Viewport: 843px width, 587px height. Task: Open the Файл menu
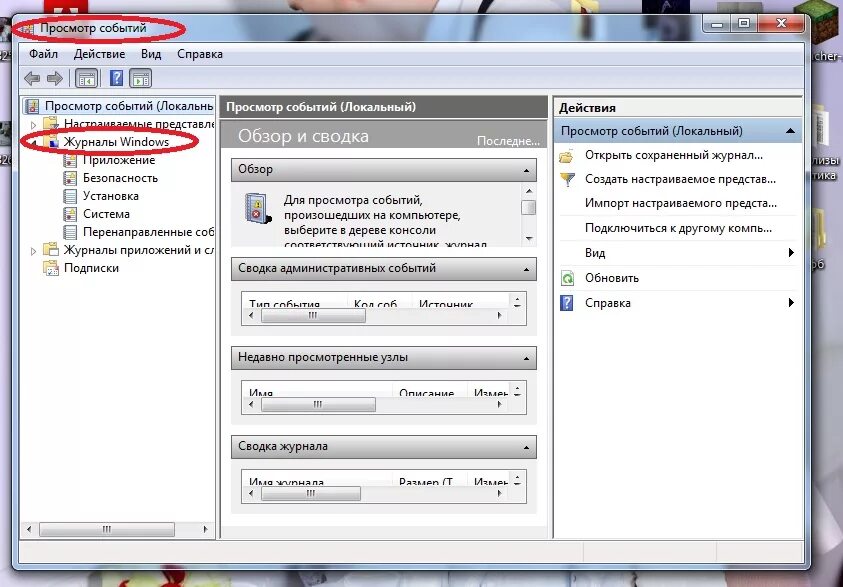[x=44, y=54]
